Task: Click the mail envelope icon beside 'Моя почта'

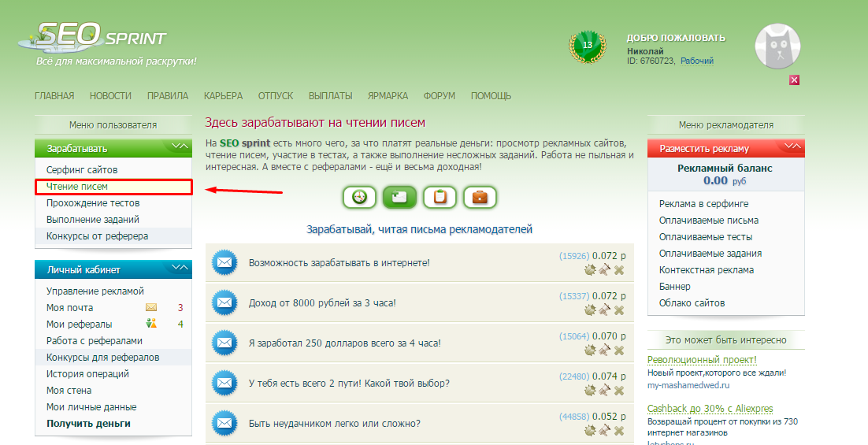Action: pos(151,307)
